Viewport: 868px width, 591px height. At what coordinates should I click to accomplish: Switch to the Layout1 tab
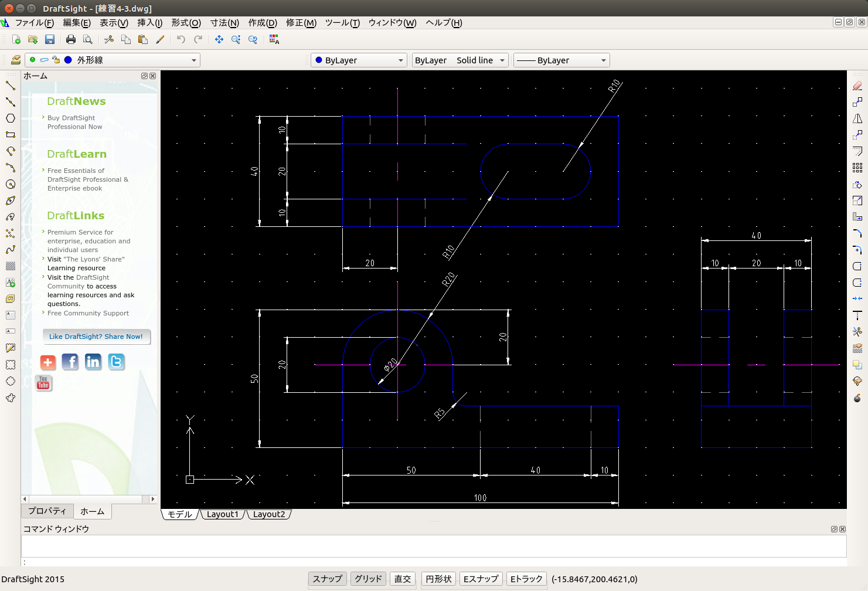click(223, 514)
